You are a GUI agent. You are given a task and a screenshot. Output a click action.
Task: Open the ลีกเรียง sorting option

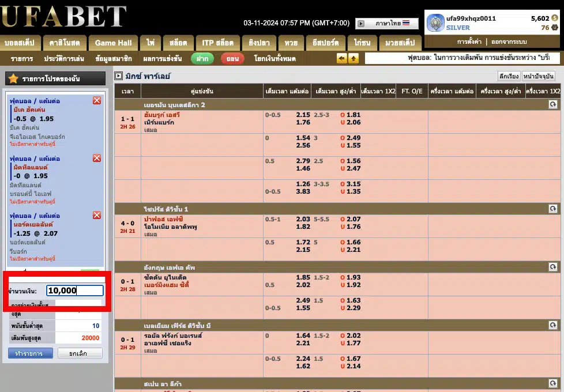pos(509,76)
